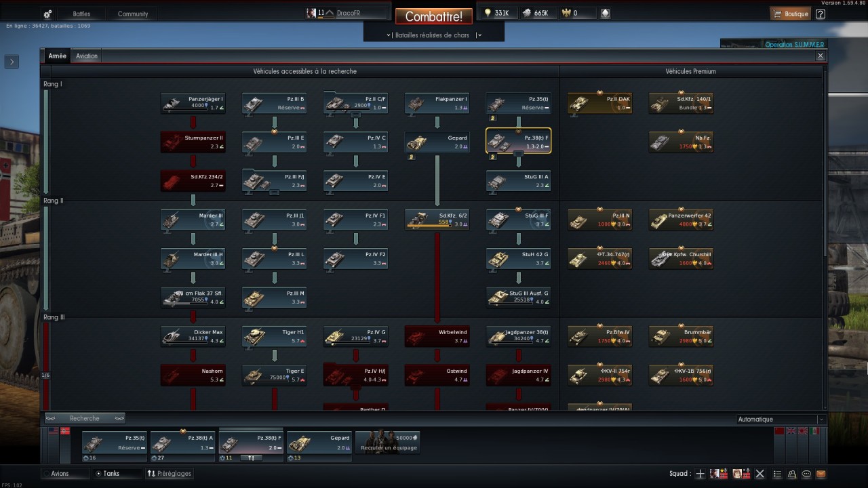Click the golden eagles currency icon
The height and width of the screenshot is (488, 868).
[x=566, y=13]
